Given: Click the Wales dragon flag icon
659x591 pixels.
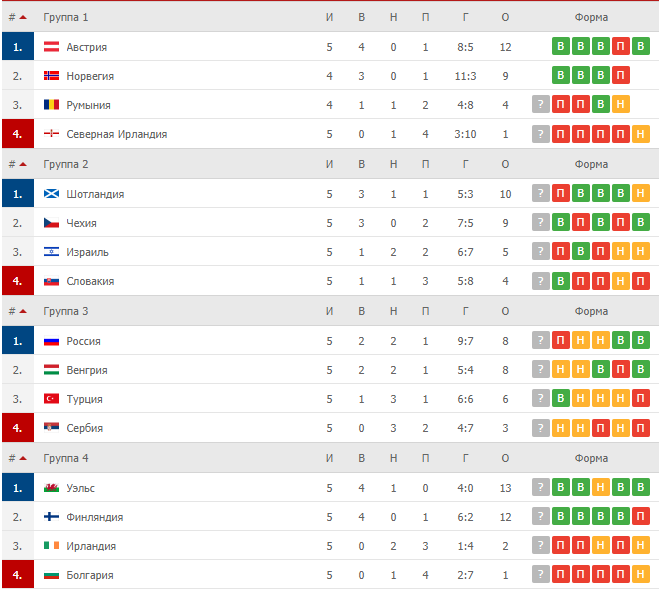Looking at the screenshot, I should click(x=51, y=488).
